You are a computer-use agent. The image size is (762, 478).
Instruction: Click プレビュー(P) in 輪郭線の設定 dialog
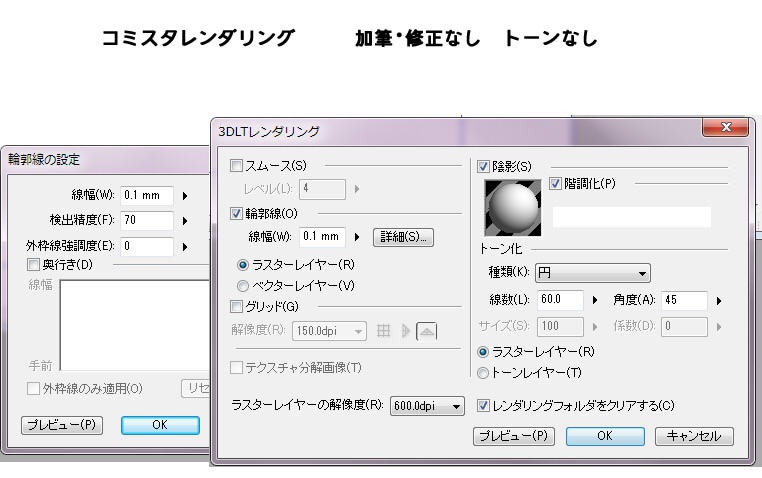tap(62, 425)
